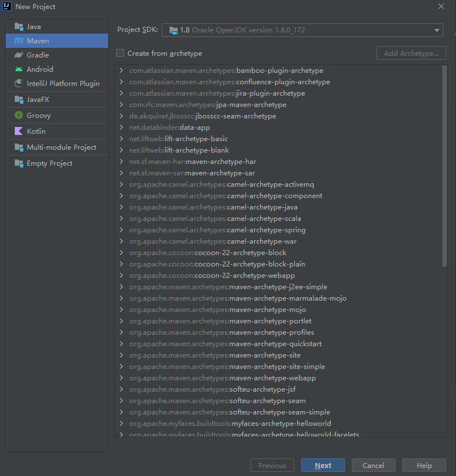Viewport: 456px width, 476px height.
Task: Click the IntelliJ IDEA logo in title bar
Action: coord(7,6)
